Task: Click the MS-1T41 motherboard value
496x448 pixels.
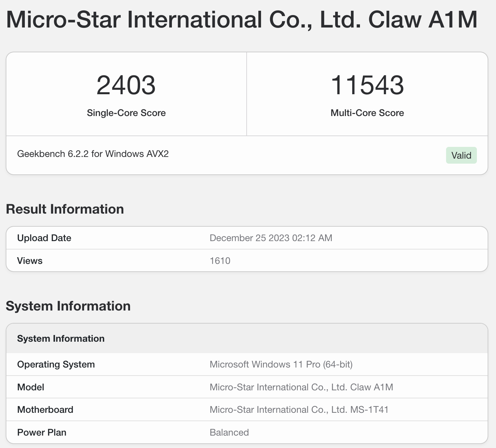Action: [299, 410]
